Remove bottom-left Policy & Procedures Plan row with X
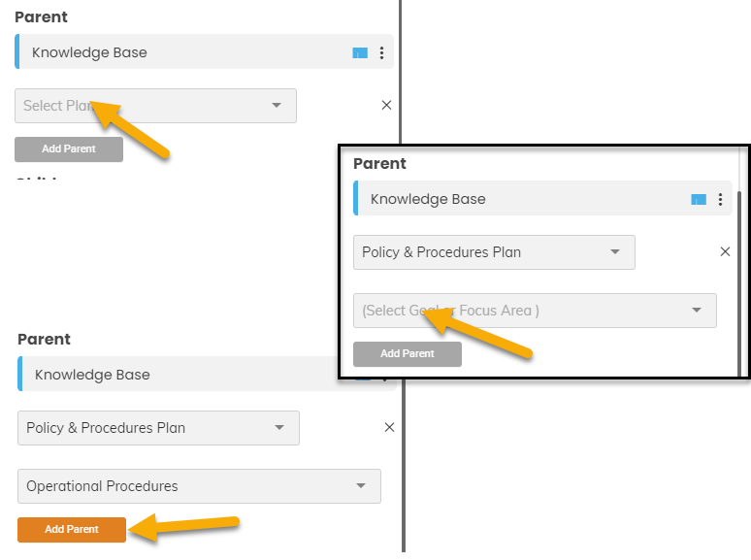Viewport: 751px width, 560px height. click(x=389, y=427)
